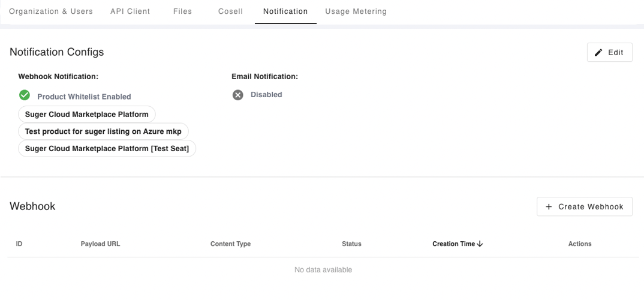The width and height of the screenshot is (644, 300).
Task: Go to the Cosell tab
Action: [x=230, y=11]
